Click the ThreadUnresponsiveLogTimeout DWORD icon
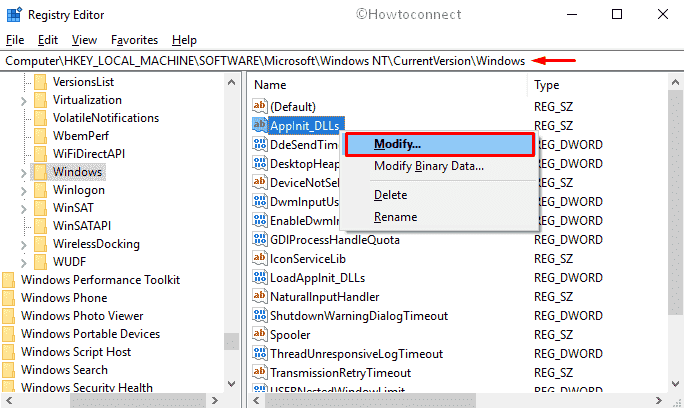This screenshot has height=408, width=684. [260, 353]
